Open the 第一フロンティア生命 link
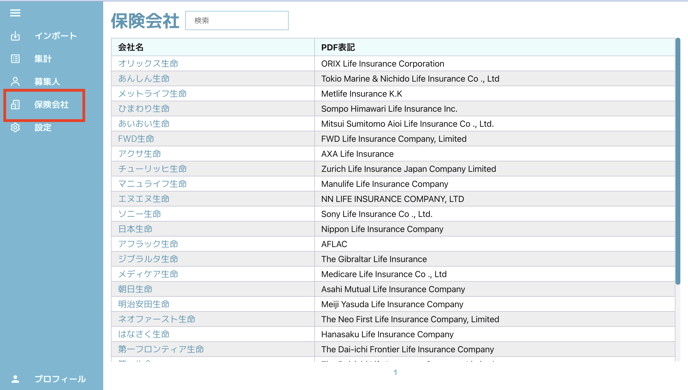Screen dimensions: 688x390 click(161, 349)
